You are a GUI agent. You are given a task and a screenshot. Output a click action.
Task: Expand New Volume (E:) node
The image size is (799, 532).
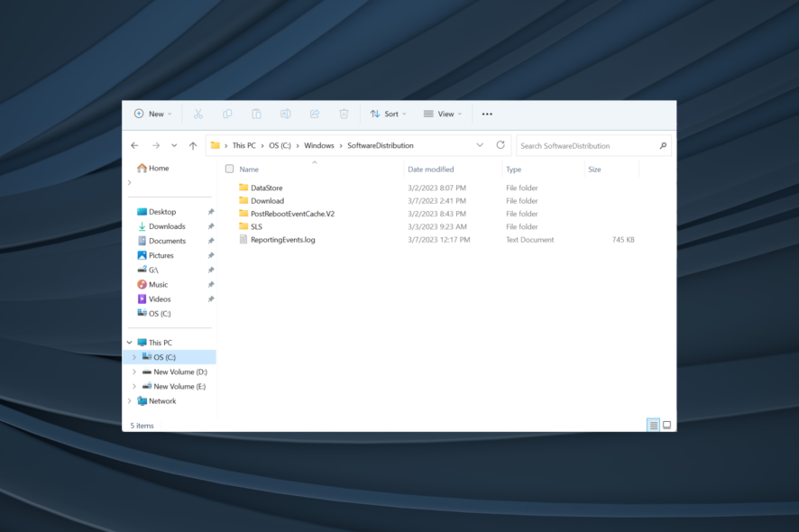(134, 386)
